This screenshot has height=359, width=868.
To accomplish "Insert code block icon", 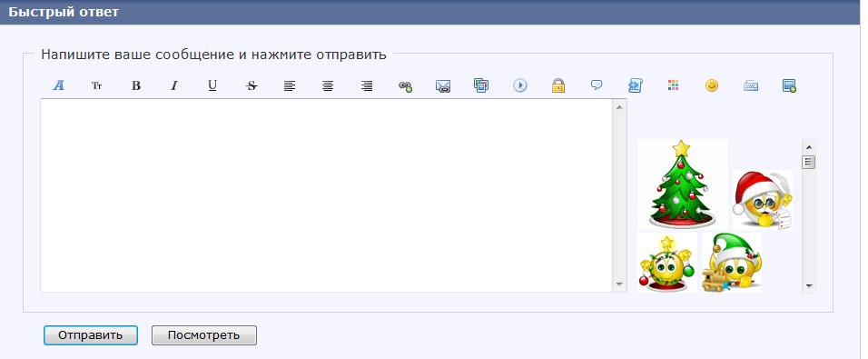I will coord(635,85).
